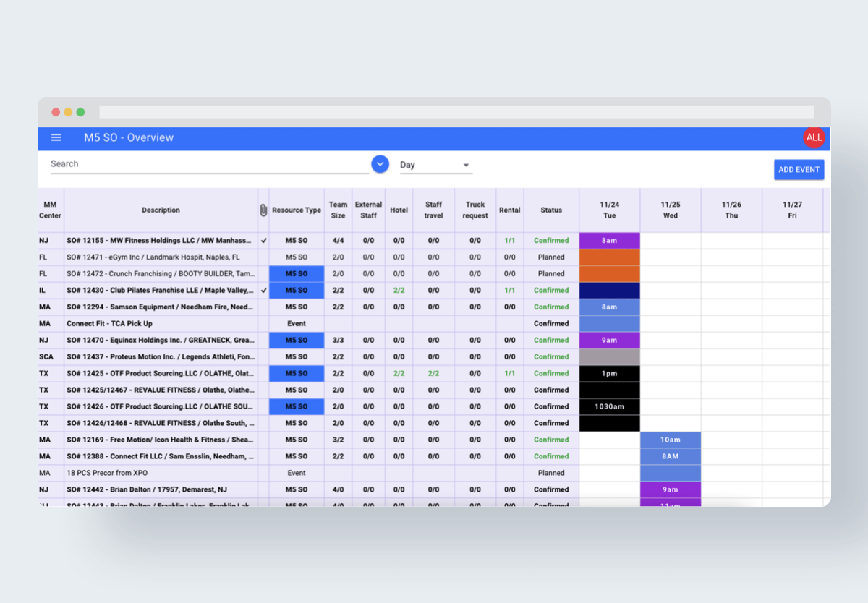
Task: Click the red ALL avatar badge
Action: [814, 137]
